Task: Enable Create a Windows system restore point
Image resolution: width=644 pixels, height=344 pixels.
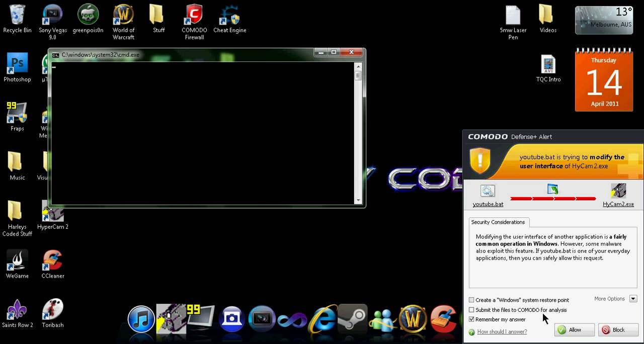Action: point(471,300)
